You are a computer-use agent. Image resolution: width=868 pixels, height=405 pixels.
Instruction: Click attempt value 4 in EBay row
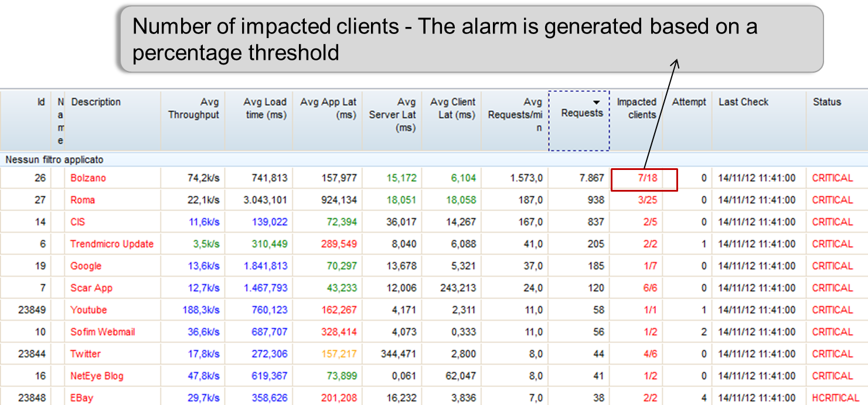pos(704,398)
